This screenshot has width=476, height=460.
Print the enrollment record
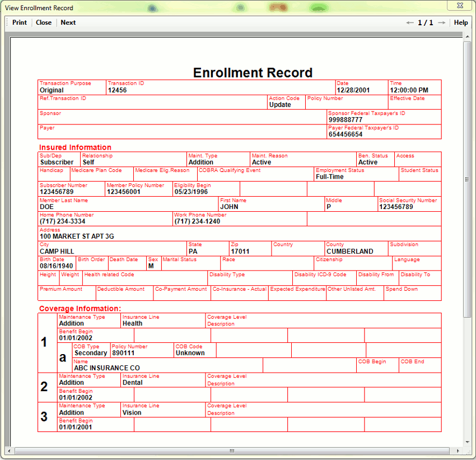[20, 23]
